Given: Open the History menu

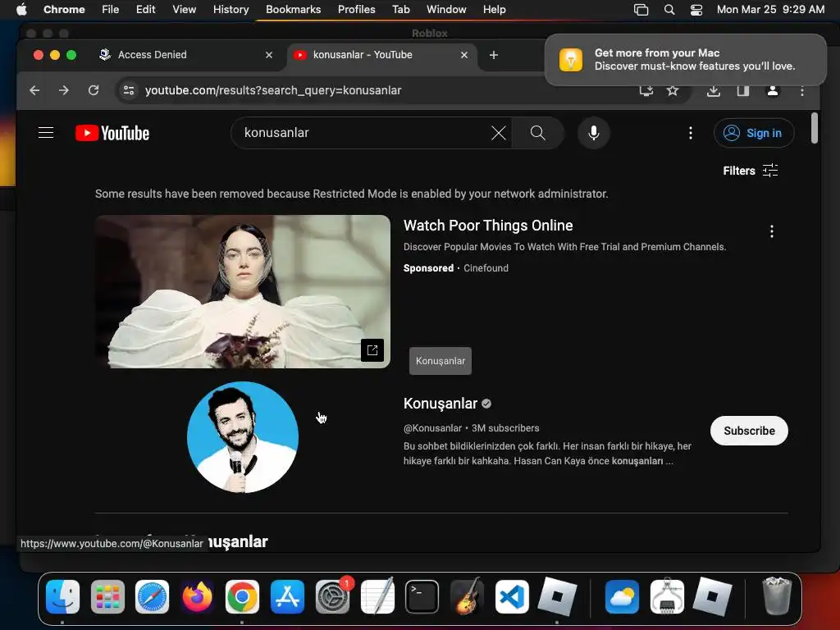Looking at the screenshot, I should point(231,10).
